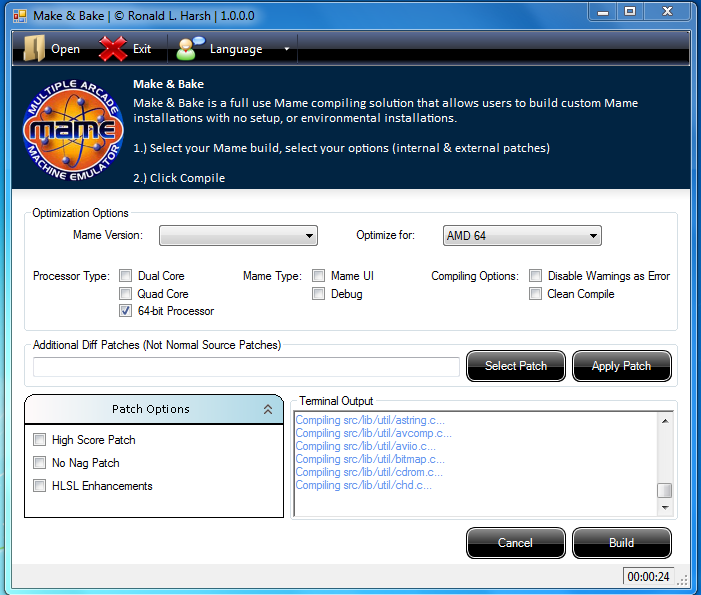Close the Make & Bake window
701x595 pixels.
pos(667,12)
